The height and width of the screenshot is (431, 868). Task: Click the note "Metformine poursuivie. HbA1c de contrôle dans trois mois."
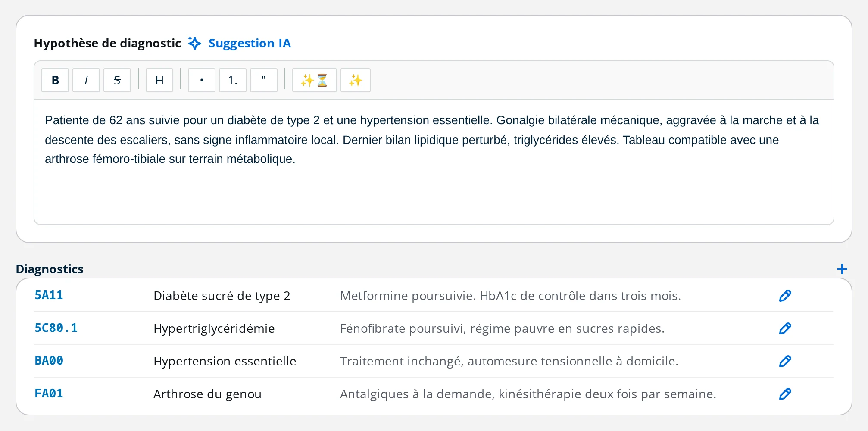coord(510,296)
